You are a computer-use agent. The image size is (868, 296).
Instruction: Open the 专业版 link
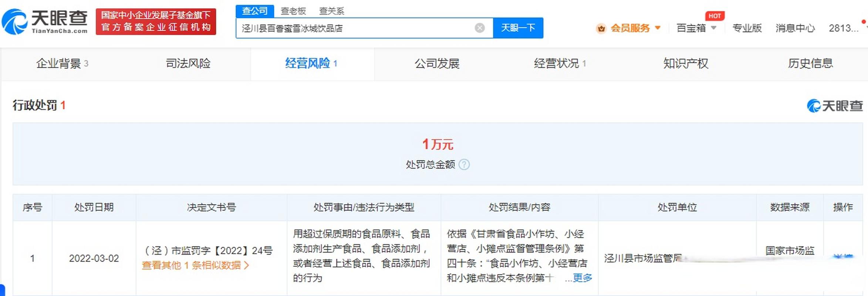(x=747, y=28)
